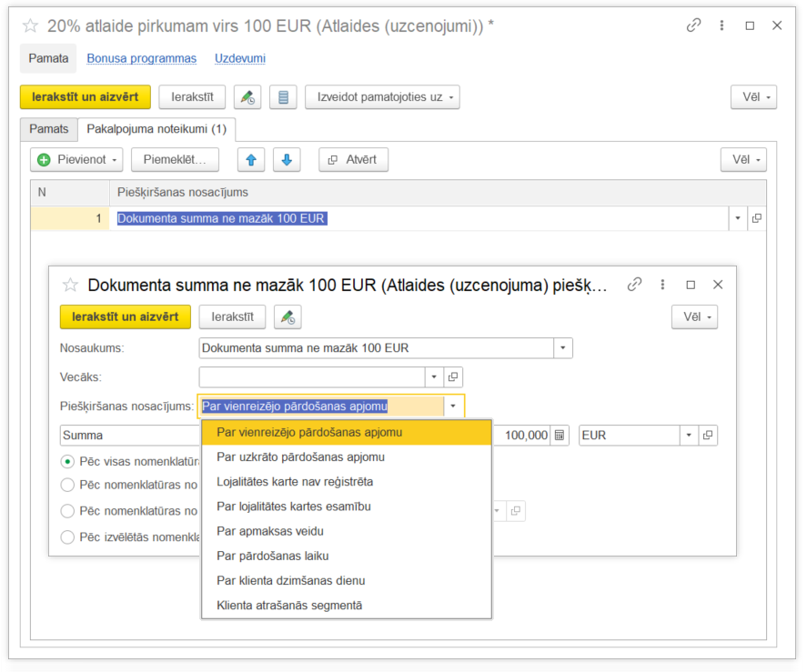Open the calculator next to 100,000
The width and height of the screenshot is (807, 672).
(x=559, y=435)
